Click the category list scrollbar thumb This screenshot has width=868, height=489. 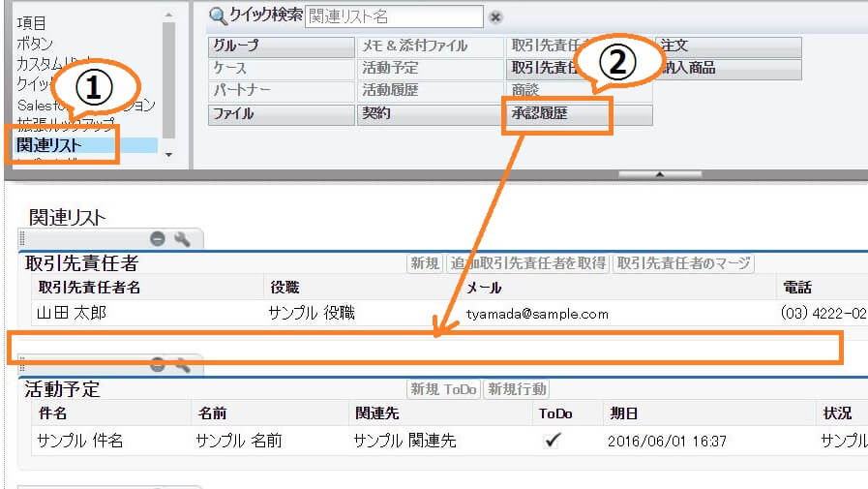pos(168,80)
